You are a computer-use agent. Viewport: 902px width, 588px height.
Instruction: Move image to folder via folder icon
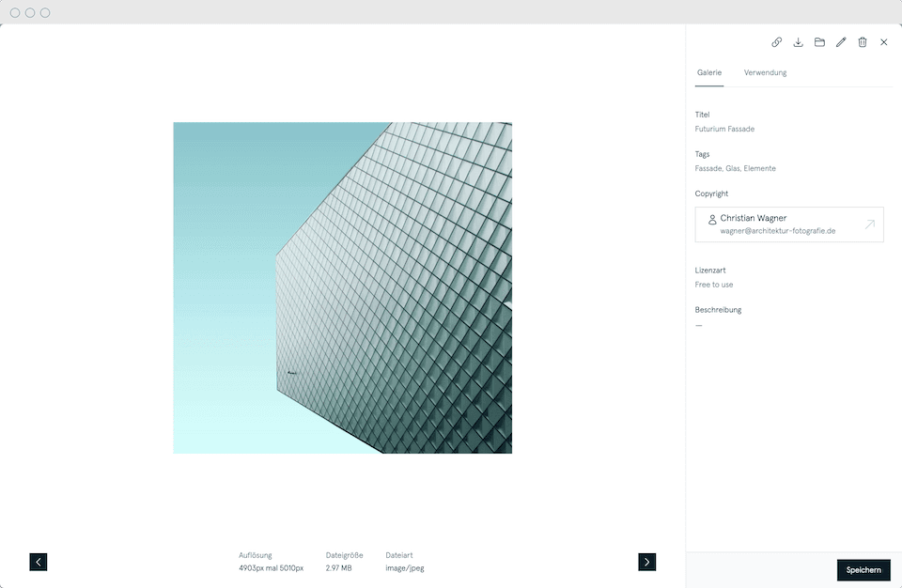pos(819,42)
